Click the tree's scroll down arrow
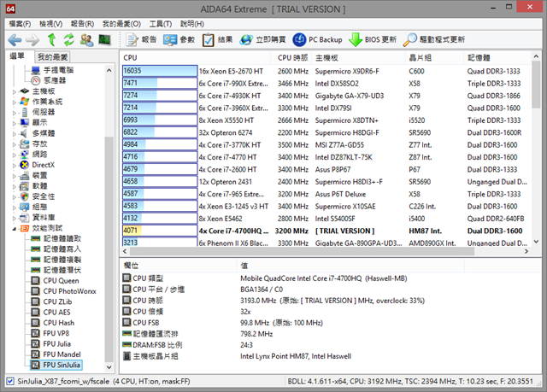This screenshot has width=547, height=392. click(109, 367)
